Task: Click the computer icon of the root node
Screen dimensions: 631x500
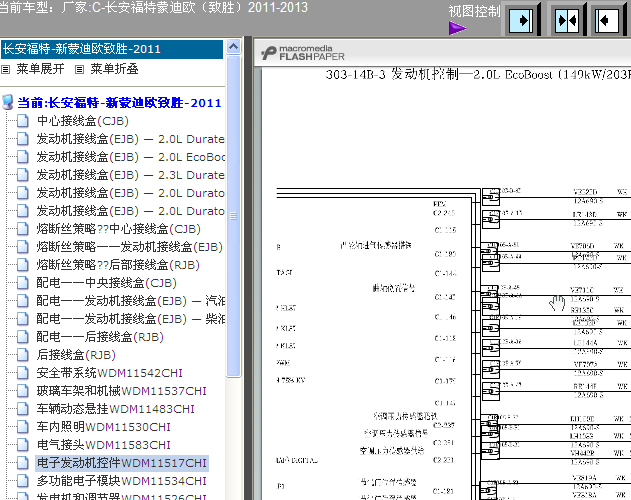Action: point(8,102)
